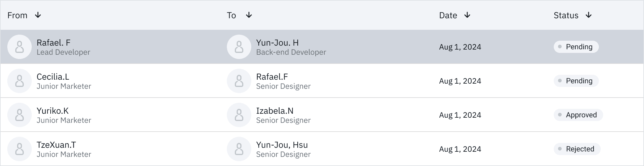The image size is (644, 166).
Task: Sort by Date column arrow
Action: point(467,15)
